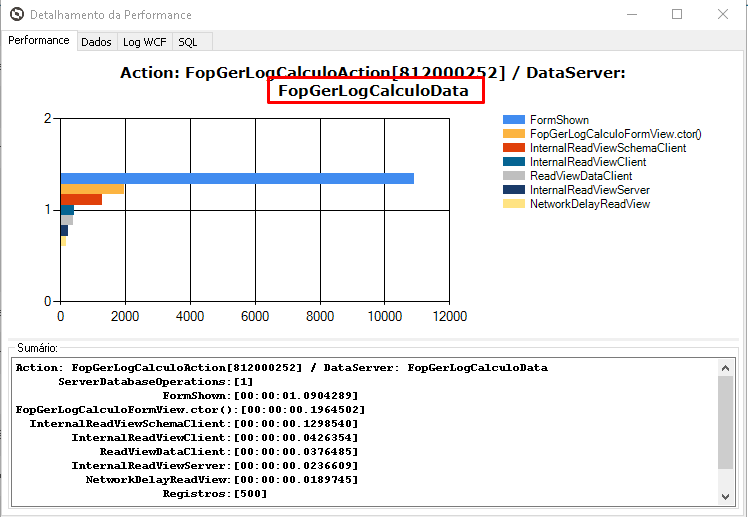748x517 pixels.
Task: Select the InternalReadViewSchemaClient legend label
Action: 608,148
